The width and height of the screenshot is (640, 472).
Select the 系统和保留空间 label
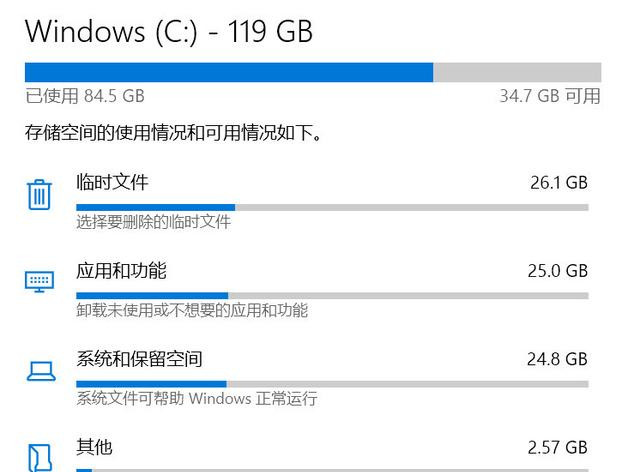tap(139, 358)
